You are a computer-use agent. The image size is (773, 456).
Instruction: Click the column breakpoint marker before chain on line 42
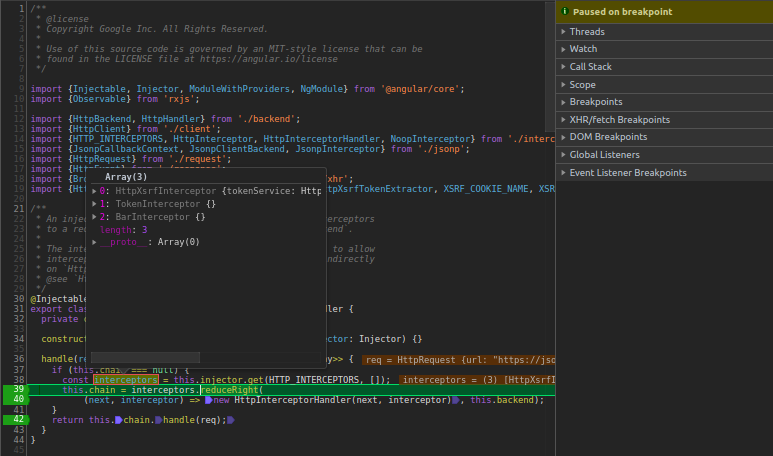tap(118, 420)
